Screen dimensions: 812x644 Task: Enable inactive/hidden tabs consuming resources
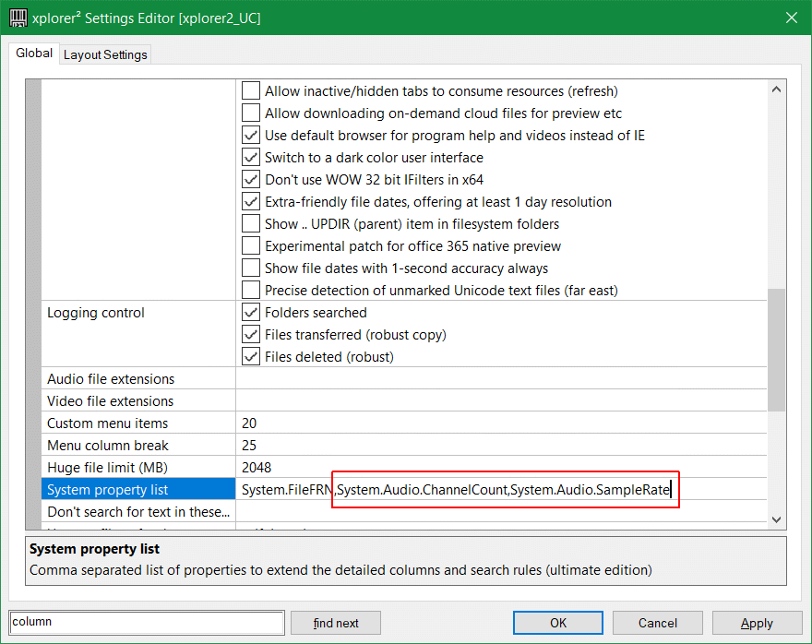point(251,90)
